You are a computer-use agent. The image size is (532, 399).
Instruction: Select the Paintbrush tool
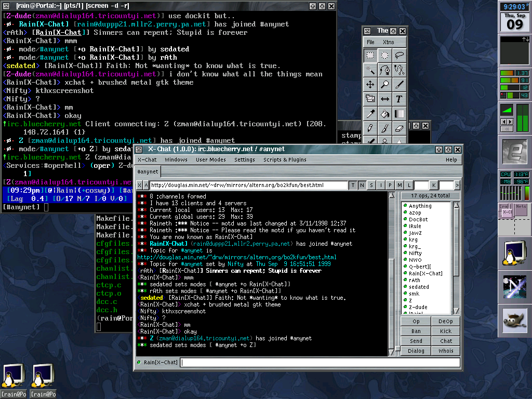click(385, 128)
